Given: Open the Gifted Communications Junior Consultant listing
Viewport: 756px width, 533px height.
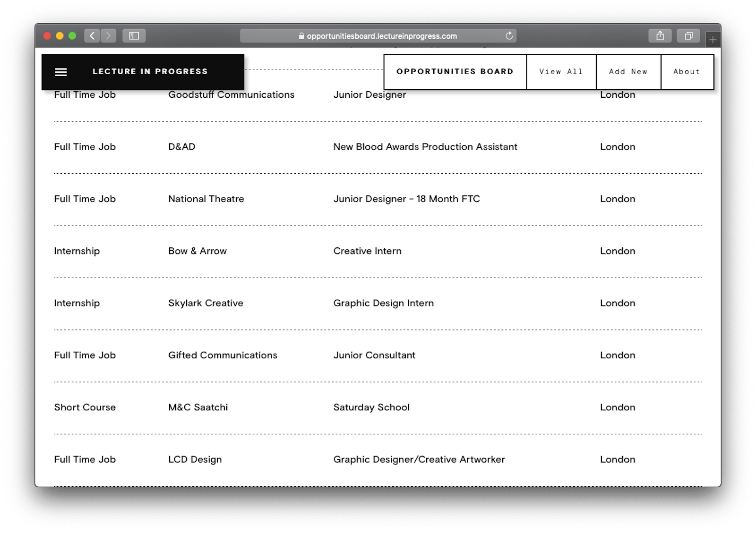Looking at the screenshot, I should (x=374, y=355).
